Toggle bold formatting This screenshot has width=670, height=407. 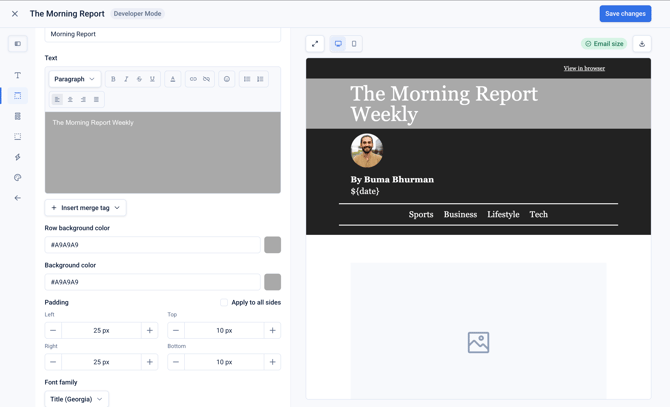(113, 79)
